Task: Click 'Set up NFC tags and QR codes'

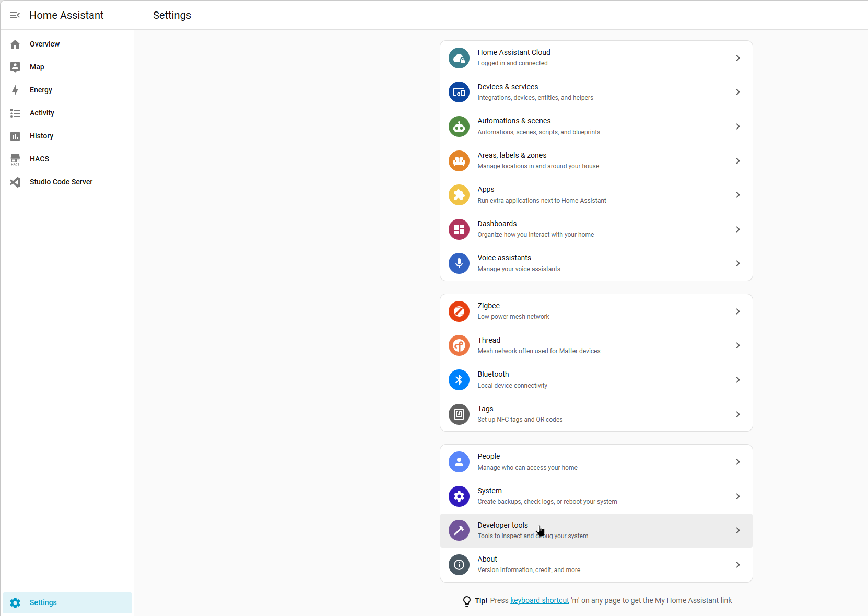Action: [520, 420]
